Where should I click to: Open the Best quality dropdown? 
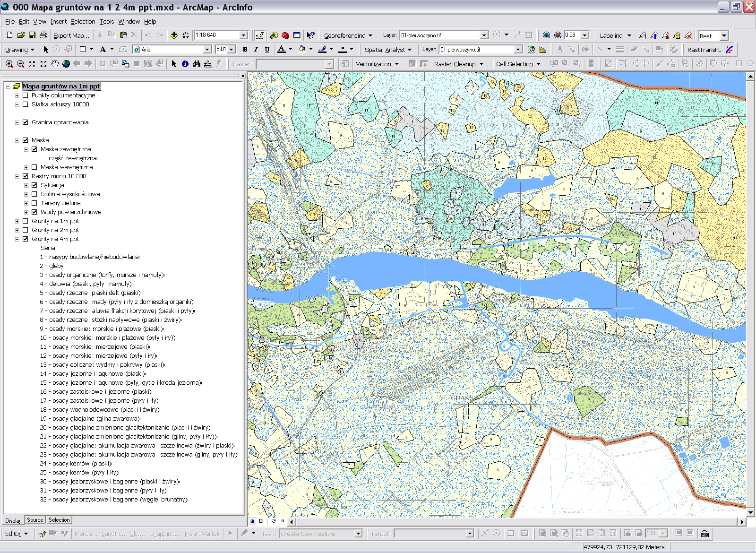(724, 36)
